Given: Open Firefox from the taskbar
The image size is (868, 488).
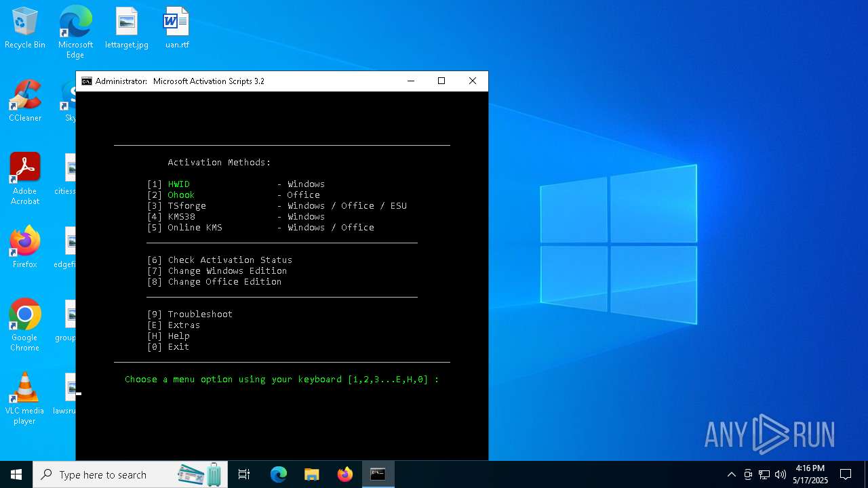Looking at the screenshot, I should tap(345, 474).
